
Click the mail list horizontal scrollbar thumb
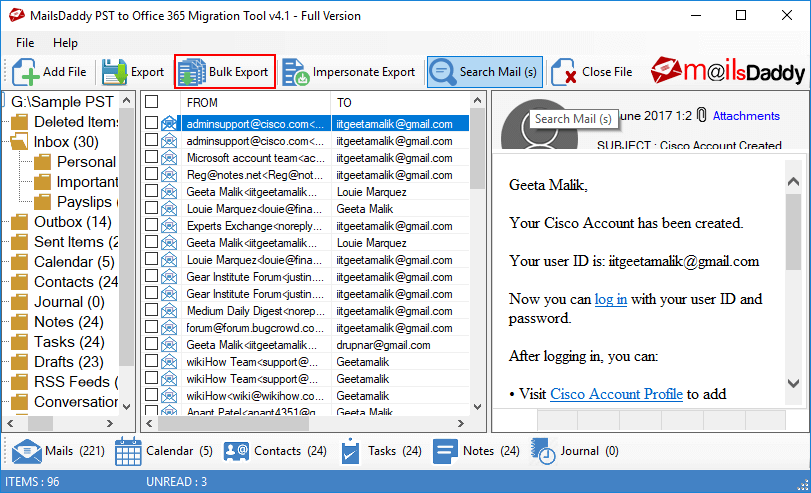click(x=233, y=424)
